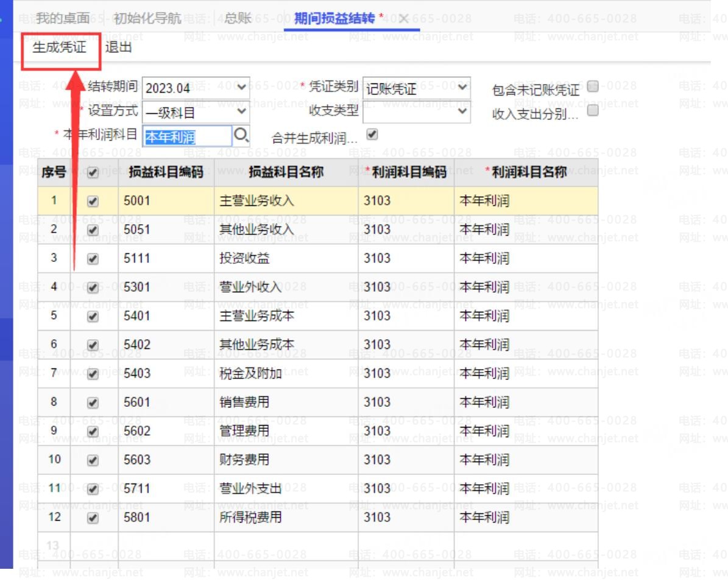Switch to the 总账 tab
The image size is (728, 584).
click(238, 18)
